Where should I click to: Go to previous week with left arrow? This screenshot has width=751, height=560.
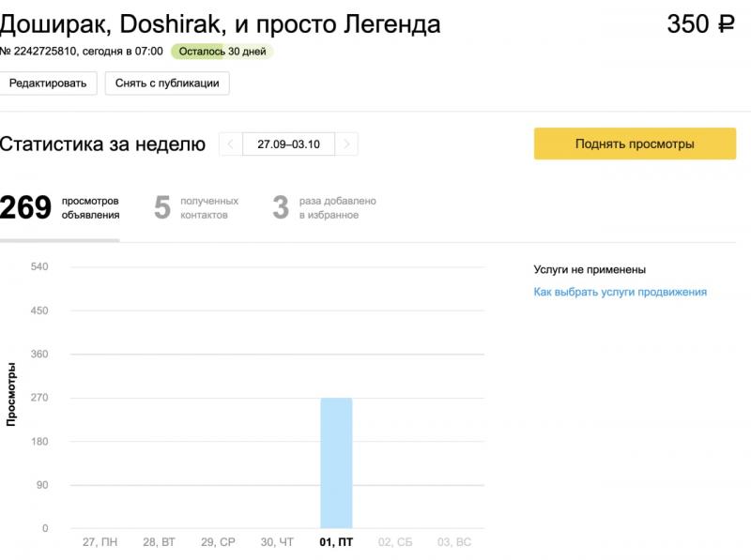pos(230,144)
